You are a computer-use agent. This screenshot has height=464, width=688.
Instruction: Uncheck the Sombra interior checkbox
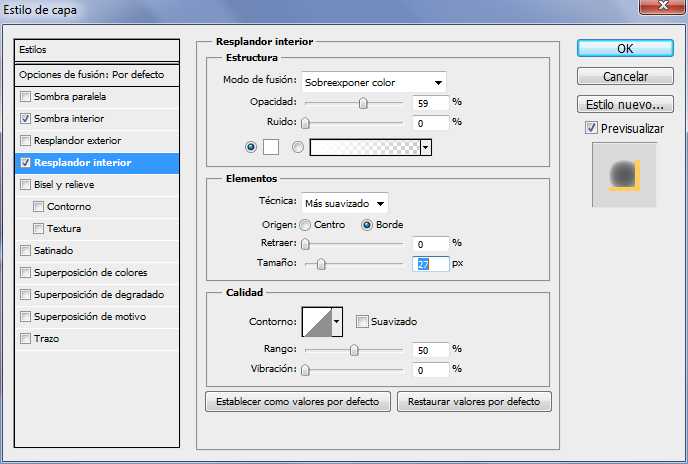[25, 119]
